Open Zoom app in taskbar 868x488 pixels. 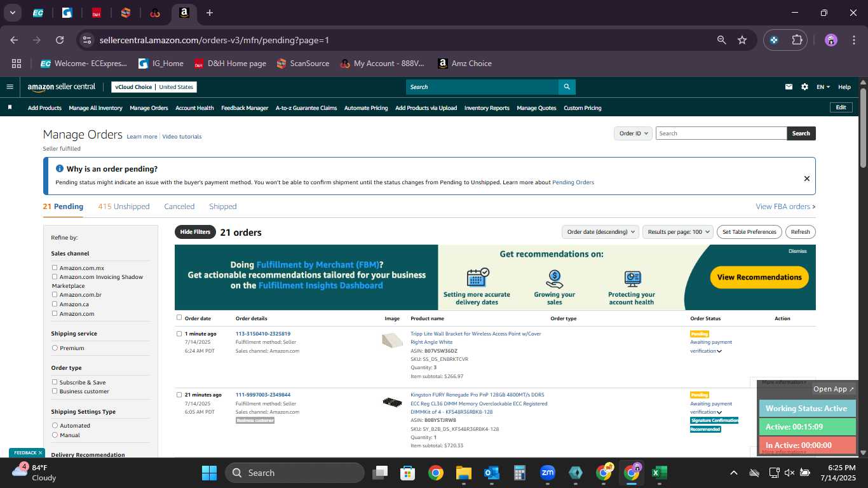click(x=547, y=473)
